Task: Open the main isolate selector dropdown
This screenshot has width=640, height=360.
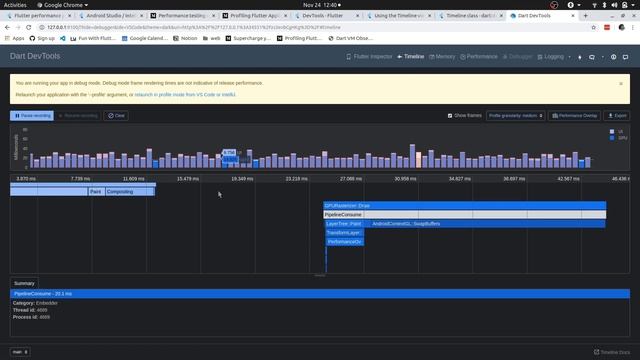Action: coord(20,352)
